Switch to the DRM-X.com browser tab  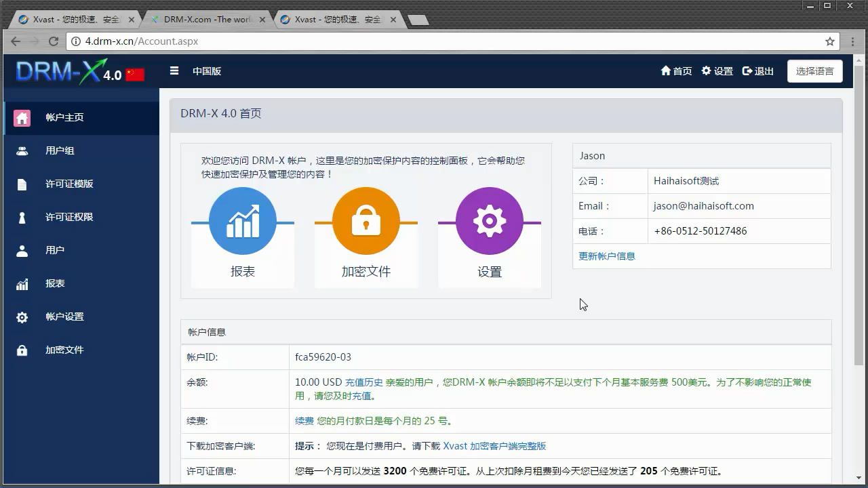(x=207, y=20)
